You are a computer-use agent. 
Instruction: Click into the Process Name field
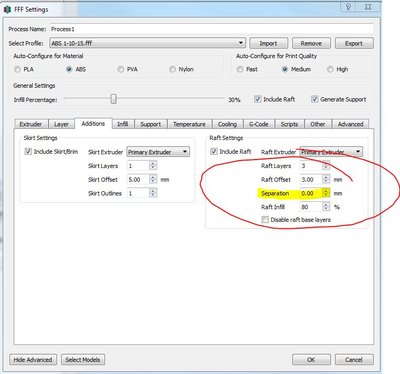[x=212, y=29]
